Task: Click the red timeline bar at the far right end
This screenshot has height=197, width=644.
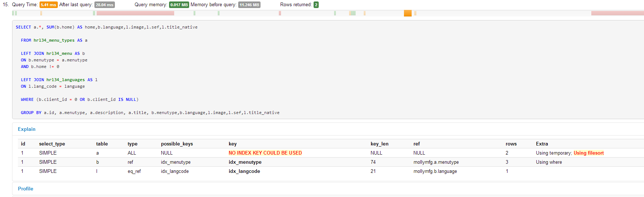Action: pos(618,13)
